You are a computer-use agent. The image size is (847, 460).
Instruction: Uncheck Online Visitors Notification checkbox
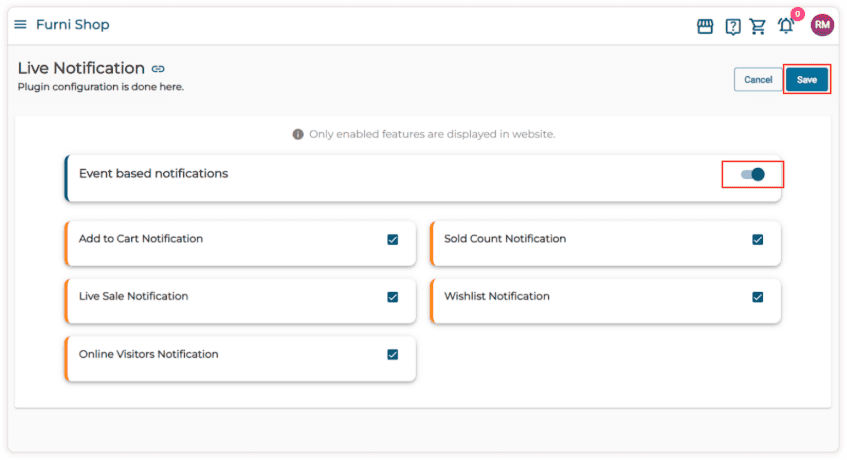(x=392, y=354)
